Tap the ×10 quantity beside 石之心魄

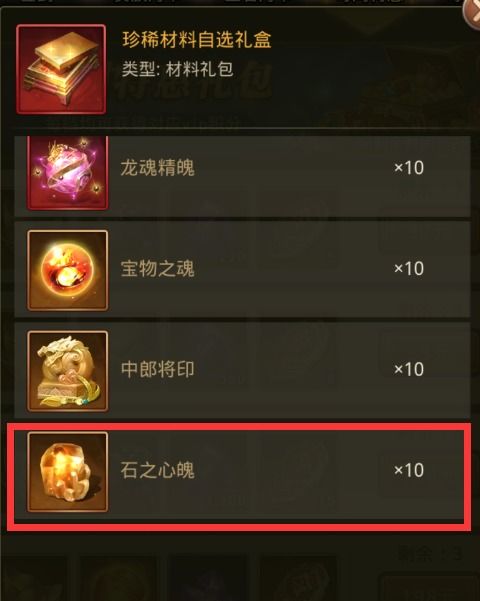409,470
